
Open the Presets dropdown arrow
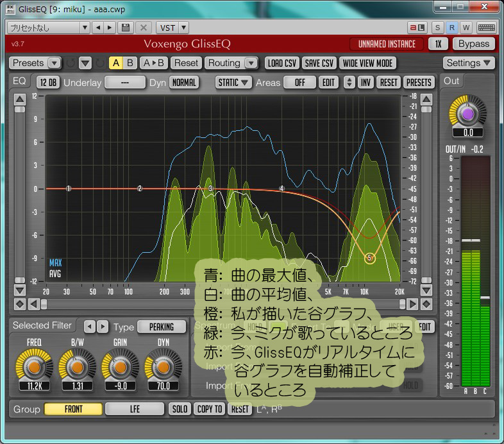coord(55,63)
